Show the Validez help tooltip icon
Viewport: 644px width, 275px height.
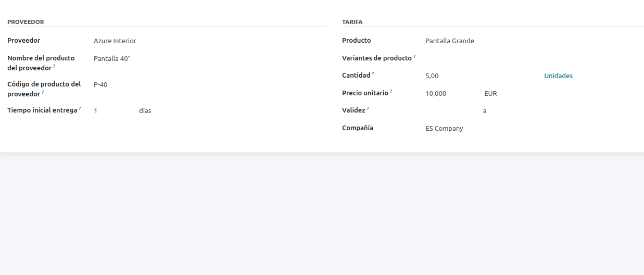pos(368,108)
